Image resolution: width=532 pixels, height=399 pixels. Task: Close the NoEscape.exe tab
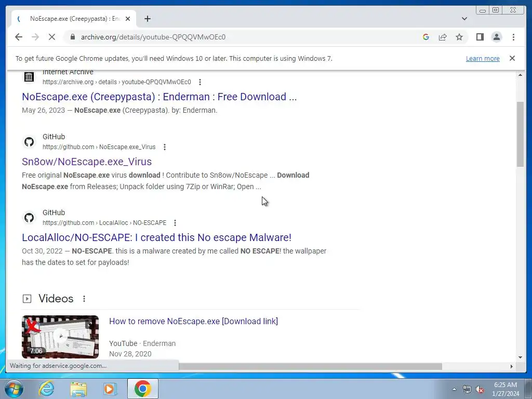[128, 19]
